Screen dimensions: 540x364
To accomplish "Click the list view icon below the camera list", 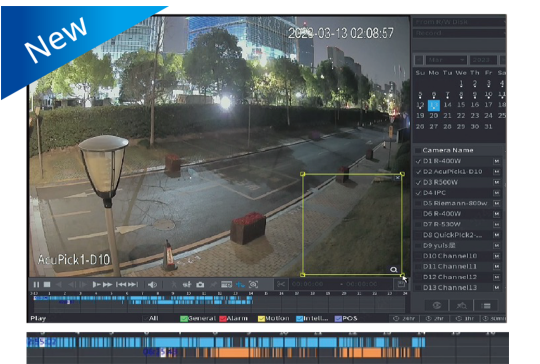I will click(x=486, y=305).
